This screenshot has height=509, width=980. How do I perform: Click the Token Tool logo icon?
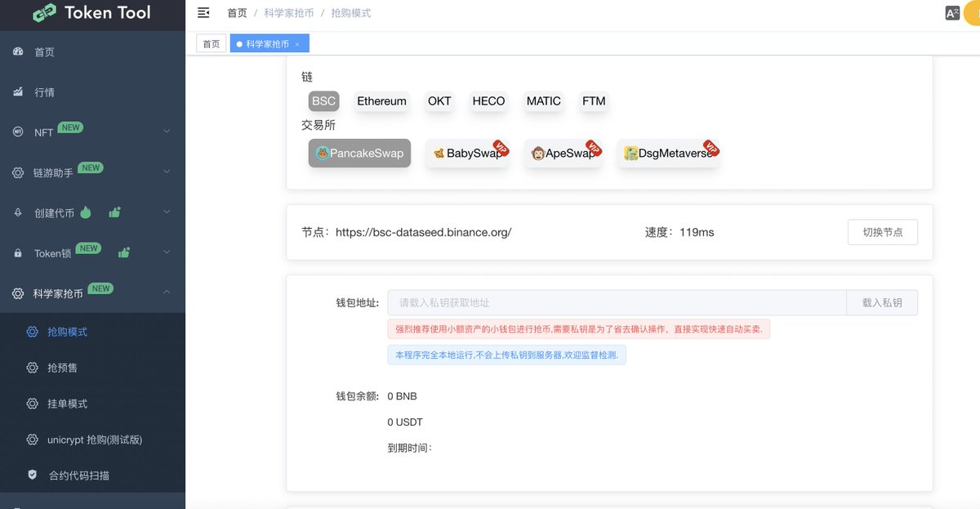click(x=44, y=13)
